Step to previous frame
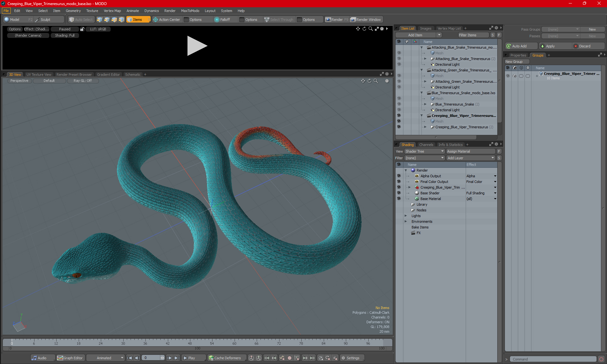The image size is (607, 364). pyautogui.click(x=137, y=358)
